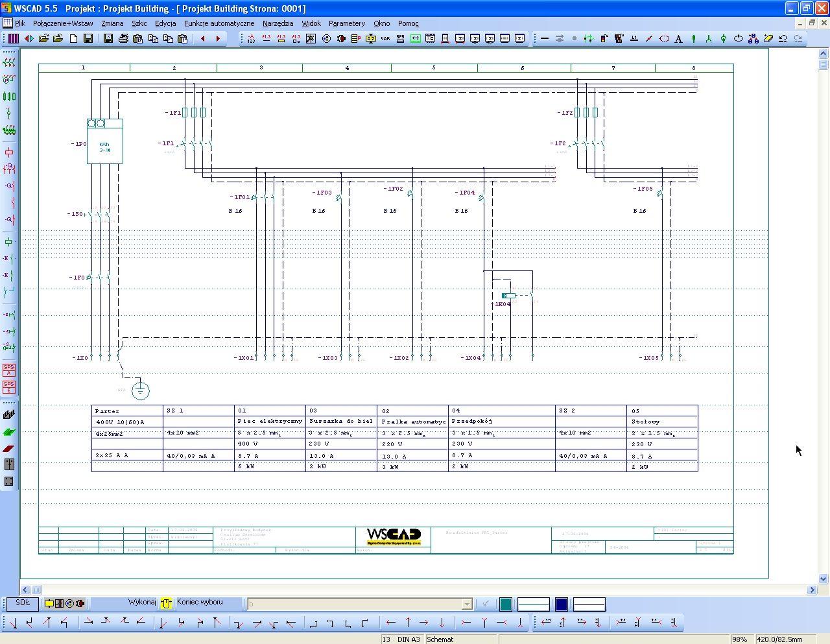Click the blank new page icon
This screenshot has width=830, height=644.
pos(73,39)
